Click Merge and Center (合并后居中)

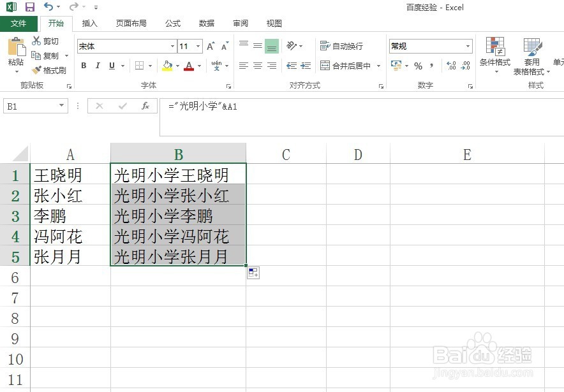pos(350,66)
